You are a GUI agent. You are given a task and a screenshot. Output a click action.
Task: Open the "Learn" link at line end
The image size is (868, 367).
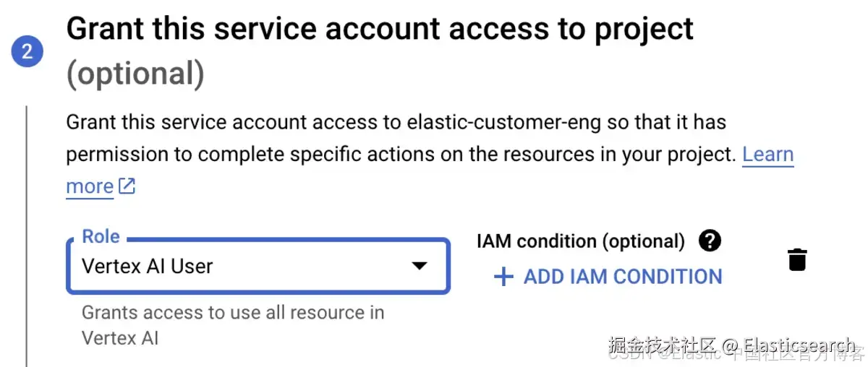coord(767,154)
